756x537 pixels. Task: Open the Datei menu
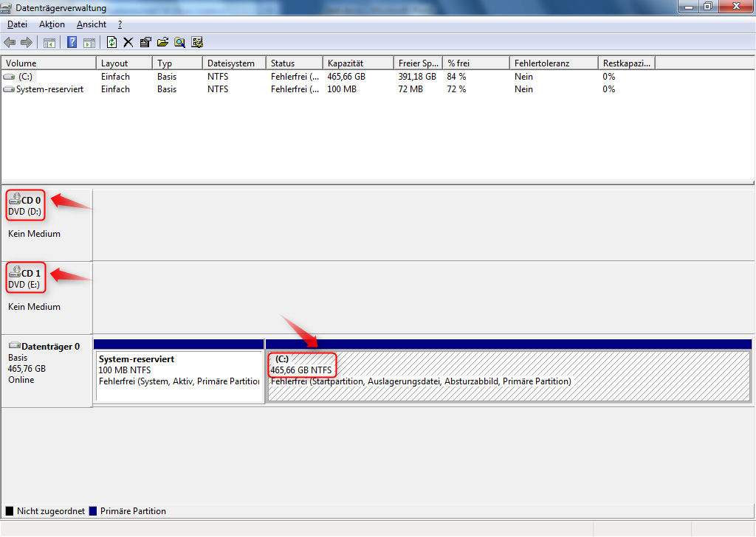17,24
